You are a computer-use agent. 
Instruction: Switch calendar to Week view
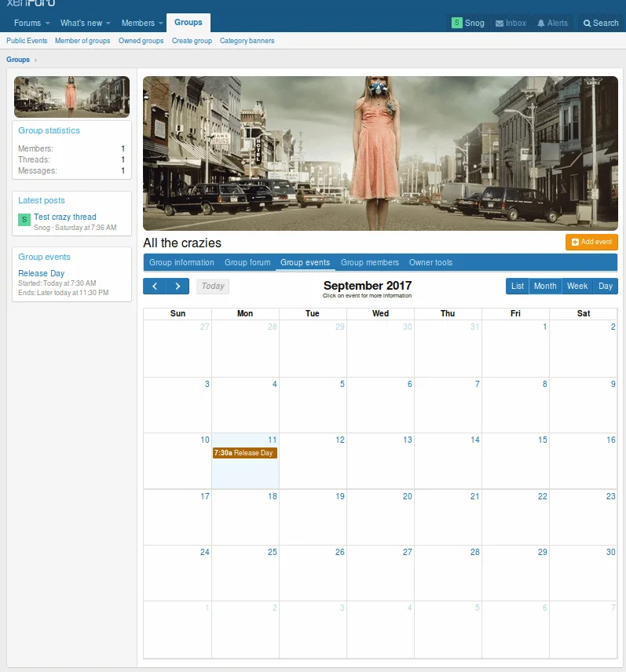(577, 287)
